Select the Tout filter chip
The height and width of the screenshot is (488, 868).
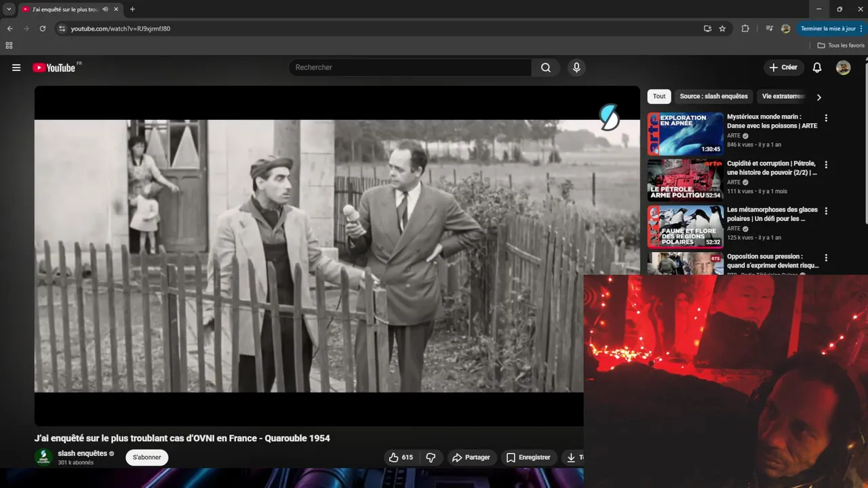click(659, 97)
